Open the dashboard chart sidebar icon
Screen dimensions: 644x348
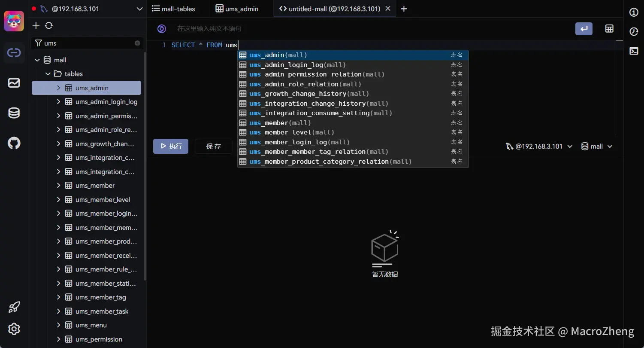pyautogui.click(x=14, y=83)
